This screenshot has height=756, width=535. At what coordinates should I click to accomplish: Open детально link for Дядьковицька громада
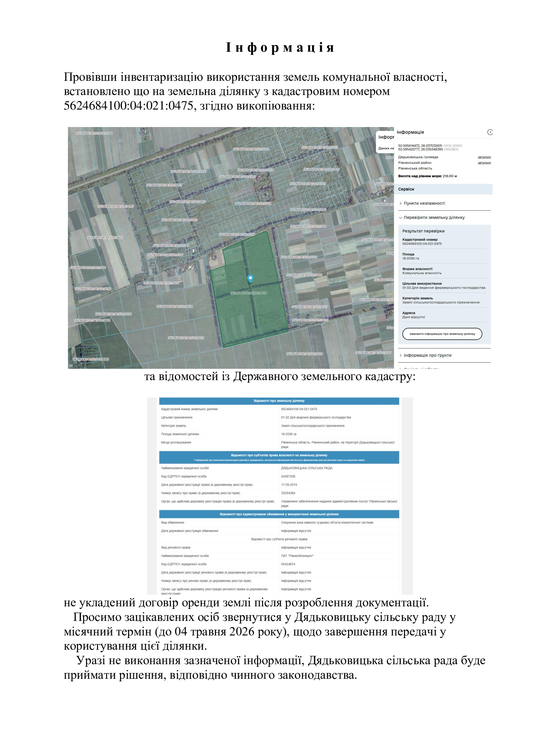(484, 157)
